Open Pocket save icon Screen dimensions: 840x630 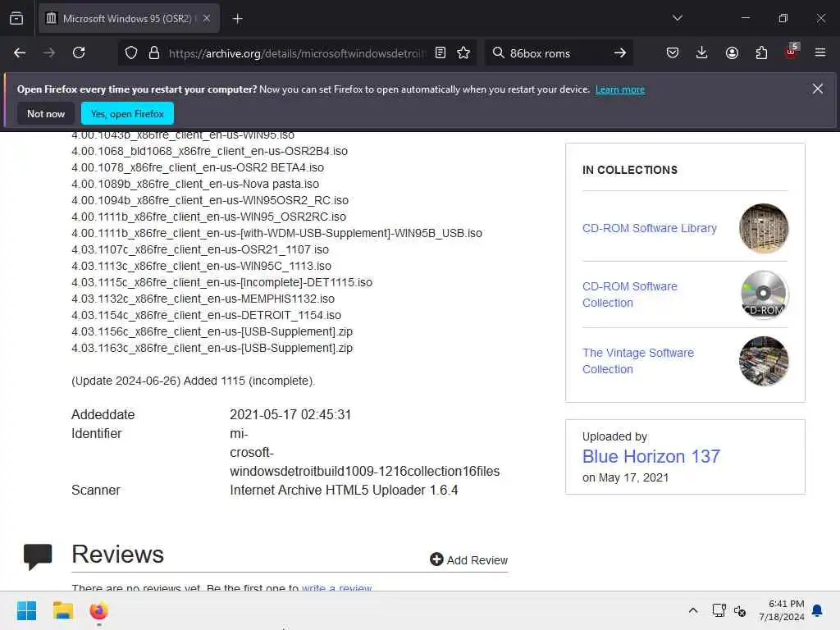point(673,52)
